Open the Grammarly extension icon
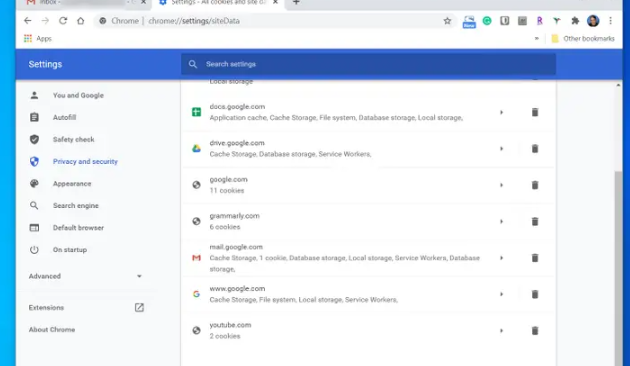The height and width of the screenshot is (366, 630). point(487,21)
